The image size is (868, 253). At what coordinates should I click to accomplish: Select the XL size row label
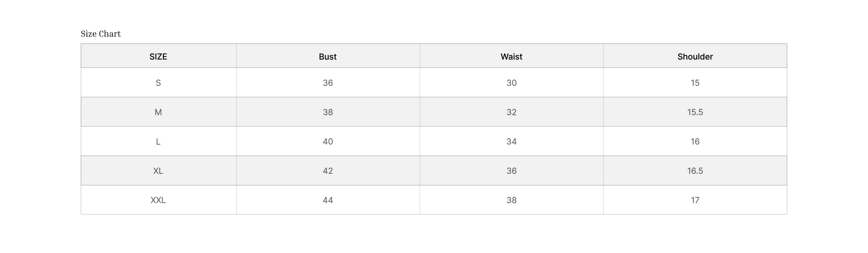158,171
